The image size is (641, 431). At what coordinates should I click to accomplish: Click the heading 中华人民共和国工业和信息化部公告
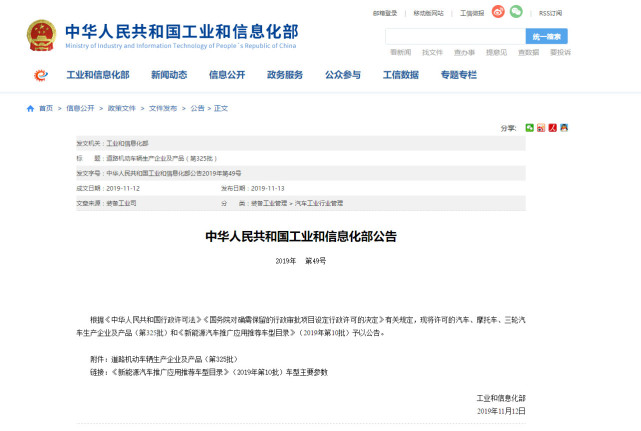coord(301,236)
